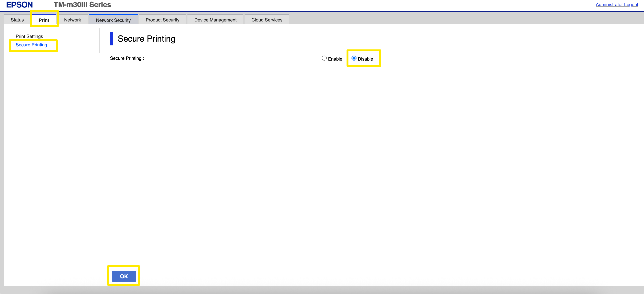The image size is (644, 294).
Task: Open the Status tab
Action: [17, 20]
